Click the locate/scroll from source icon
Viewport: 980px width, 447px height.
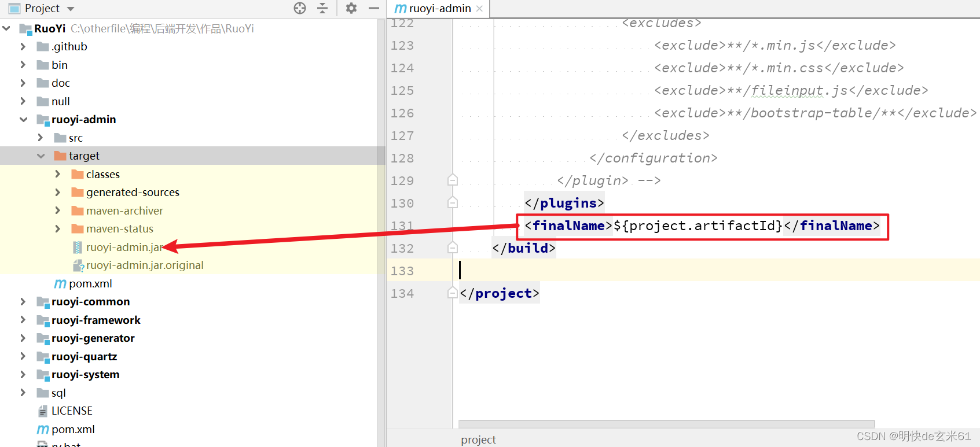(300, 8)
